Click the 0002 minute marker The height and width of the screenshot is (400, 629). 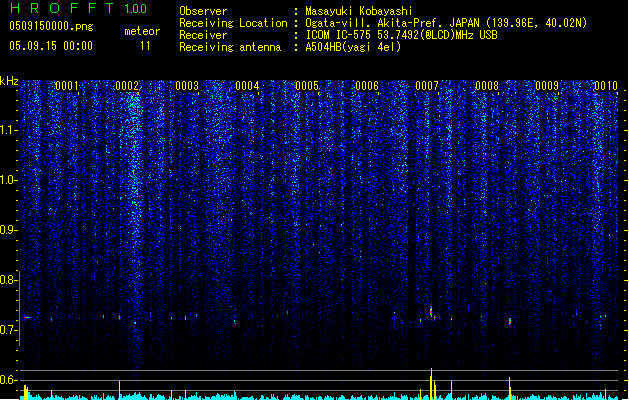pos(127,86)
